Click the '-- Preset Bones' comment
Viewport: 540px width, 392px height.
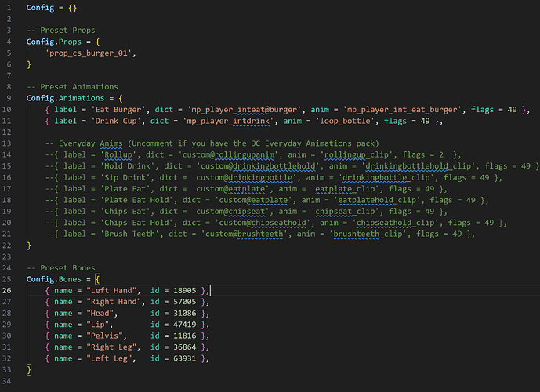61,267
